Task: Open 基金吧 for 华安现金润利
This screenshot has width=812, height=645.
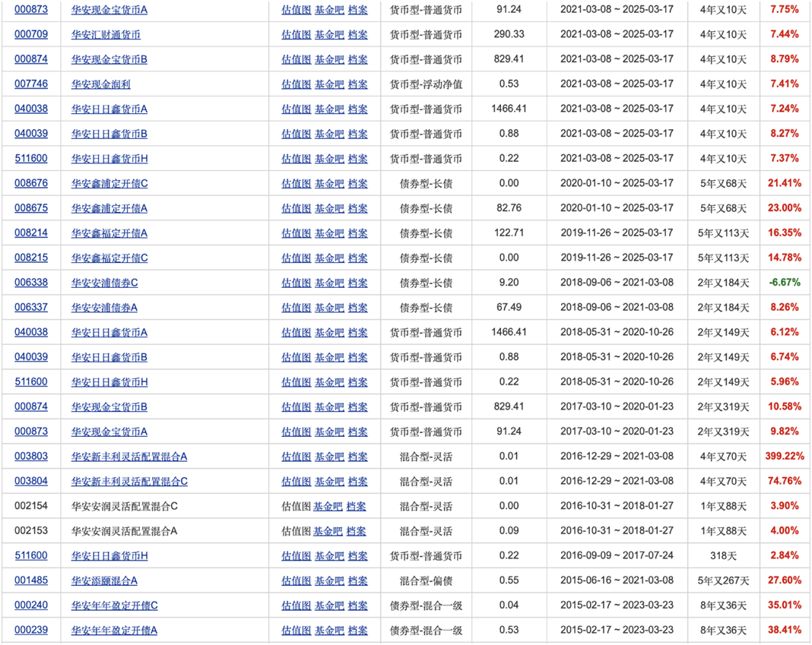Action: (329, 84)
